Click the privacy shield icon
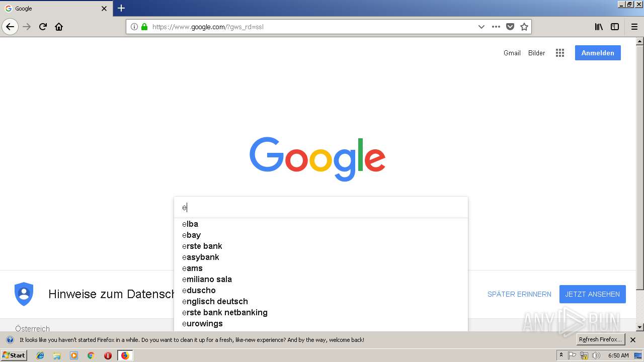This screenshot has height=362, width=644. click(24, 294)
